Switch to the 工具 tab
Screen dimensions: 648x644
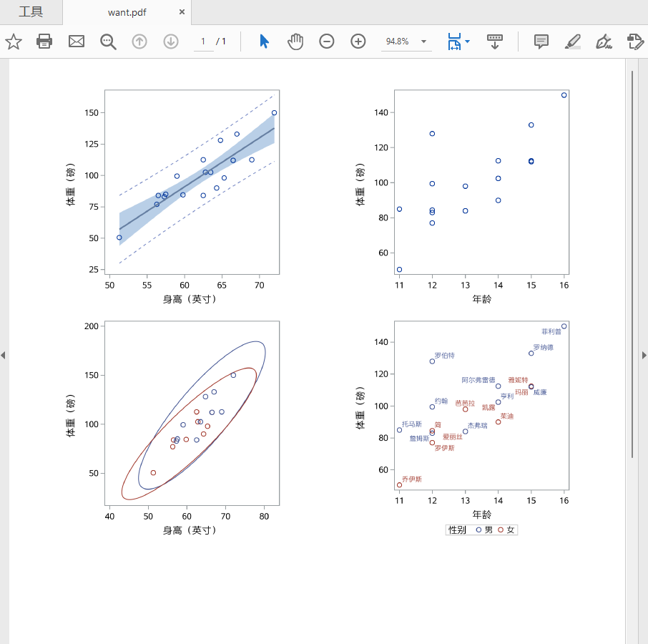click(31, 12)
